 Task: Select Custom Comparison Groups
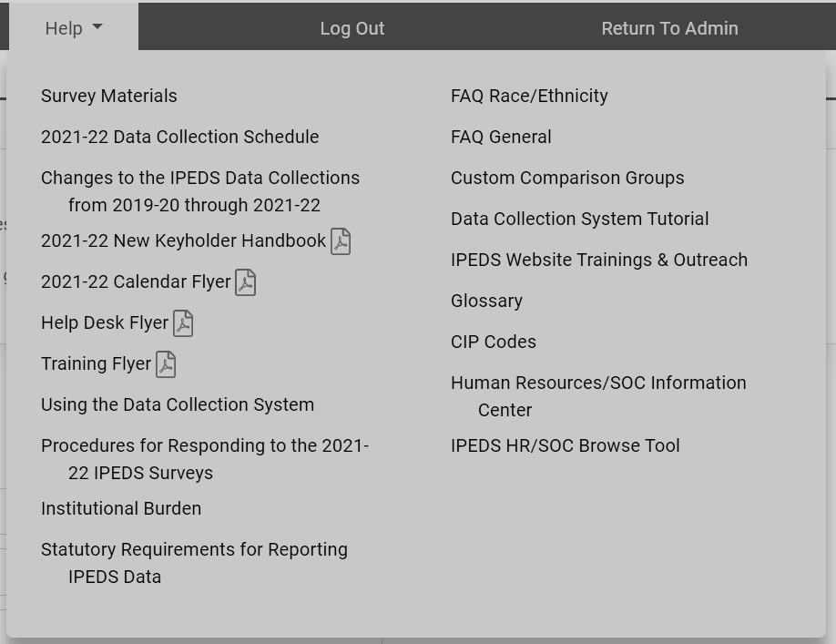[x=567, y=178]
